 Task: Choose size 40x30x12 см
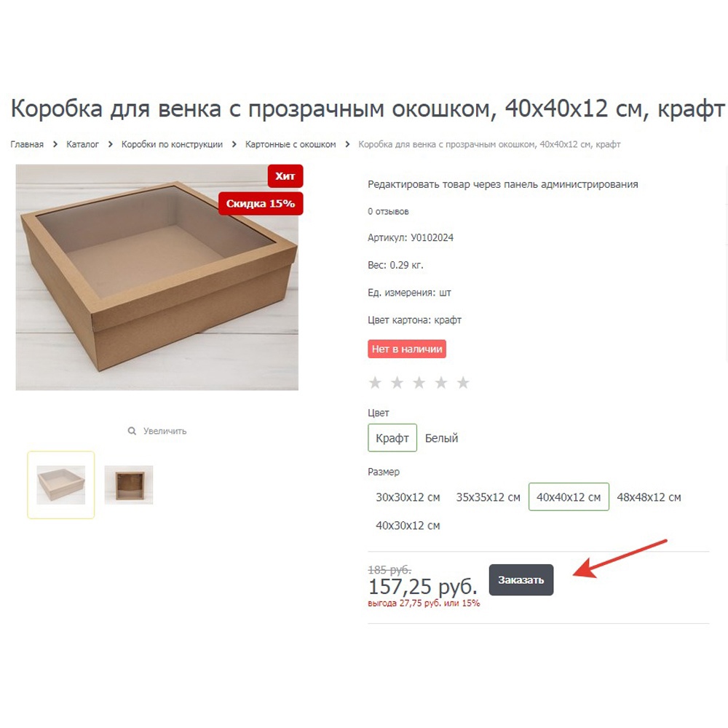pyautogui.click(x=408, y=526)
